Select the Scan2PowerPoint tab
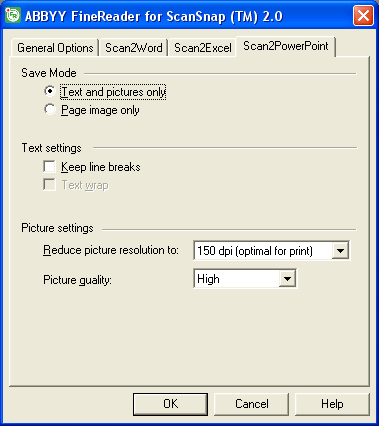 [286, 46]
